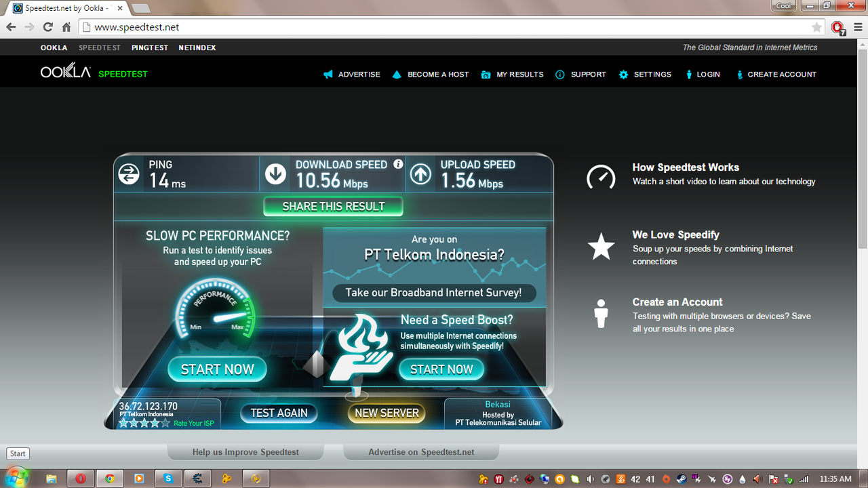Open the NETINDEX menu item
This screenshot has width=868, height=488.
coord(197,47)
